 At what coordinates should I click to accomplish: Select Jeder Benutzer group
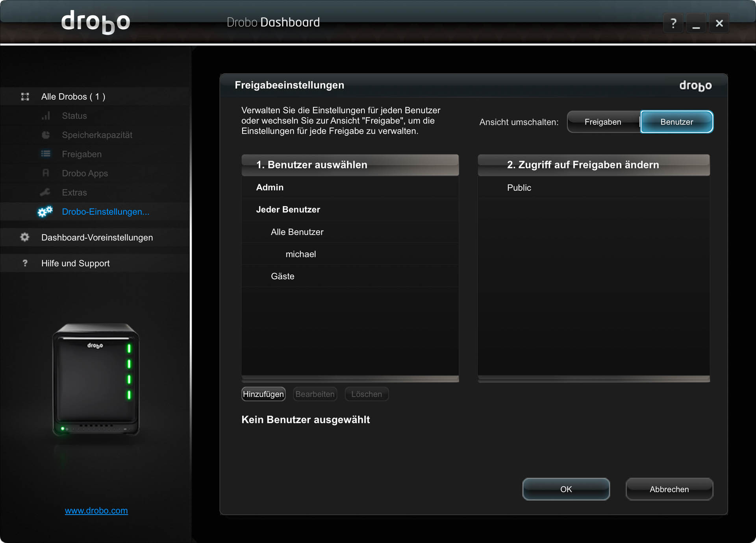tap(350, 209)
